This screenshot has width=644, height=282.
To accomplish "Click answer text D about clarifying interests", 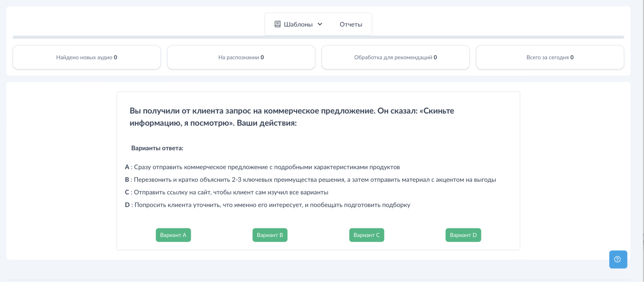I will (268, 205).
